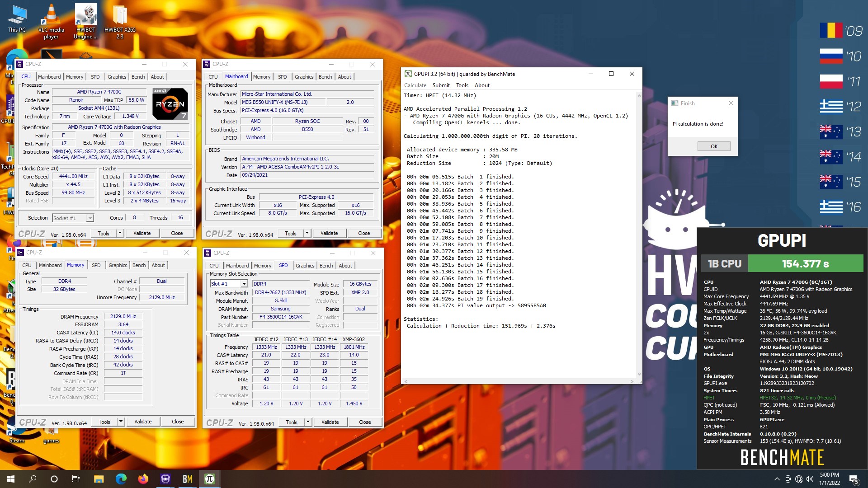Open Calculate menu in GPUPI
This screenshot has height=488, width=868.
pos(415,85)
